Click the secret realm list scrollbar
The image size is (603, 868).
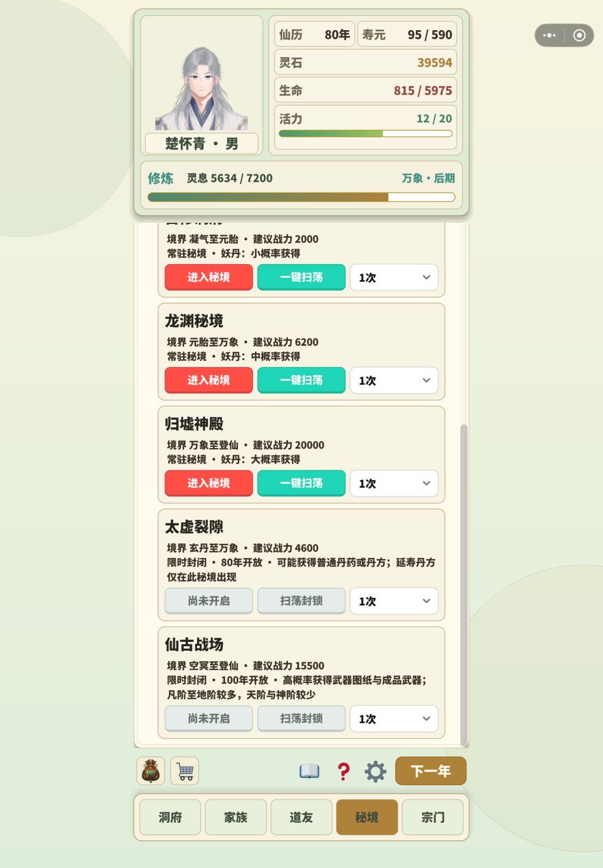coord(463,584)
